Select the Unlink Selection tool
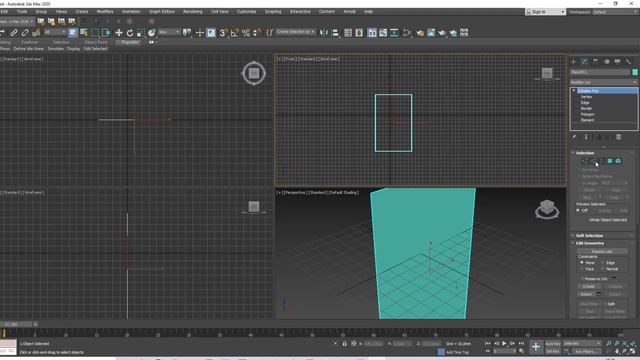 pyautogui.click(x=25, y=33)
